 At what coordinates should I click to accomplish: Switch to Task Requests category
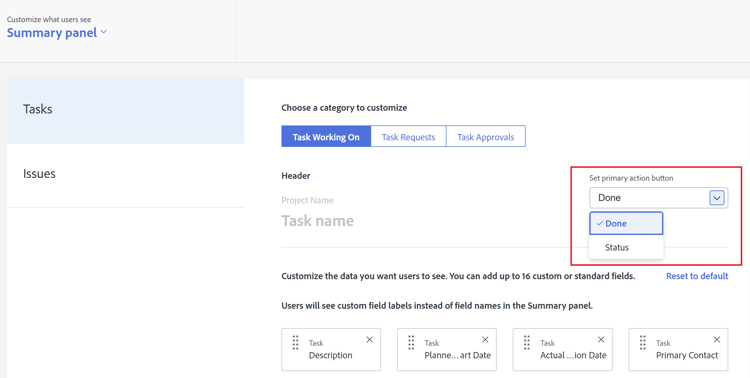[x=408, y=137]
